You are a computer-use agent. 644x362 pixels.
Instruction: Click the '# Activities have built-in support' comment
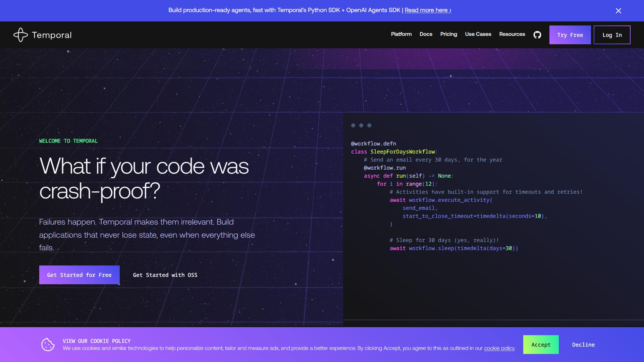pos(486,192)
